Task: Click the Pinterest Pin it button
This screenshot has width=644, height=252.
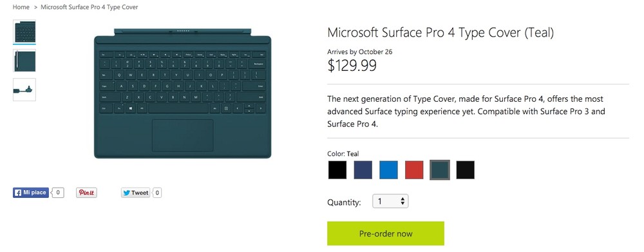Action: coord(86,193)
